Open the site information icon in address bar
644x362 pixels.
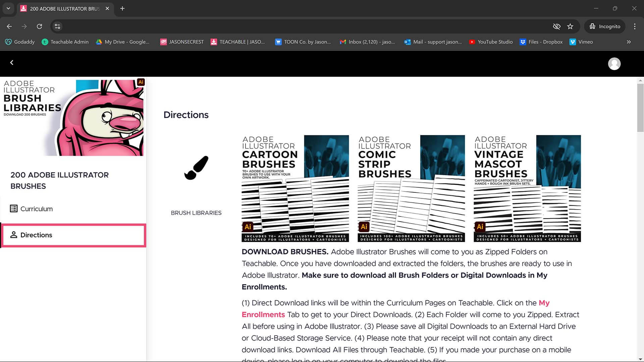[57, 26]
